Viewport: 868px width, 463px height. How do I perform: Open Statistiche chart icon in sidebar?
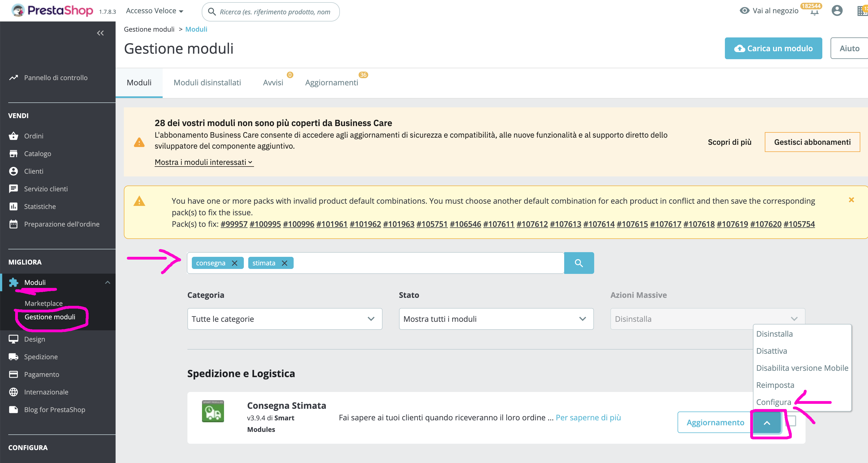click(13, 206)
